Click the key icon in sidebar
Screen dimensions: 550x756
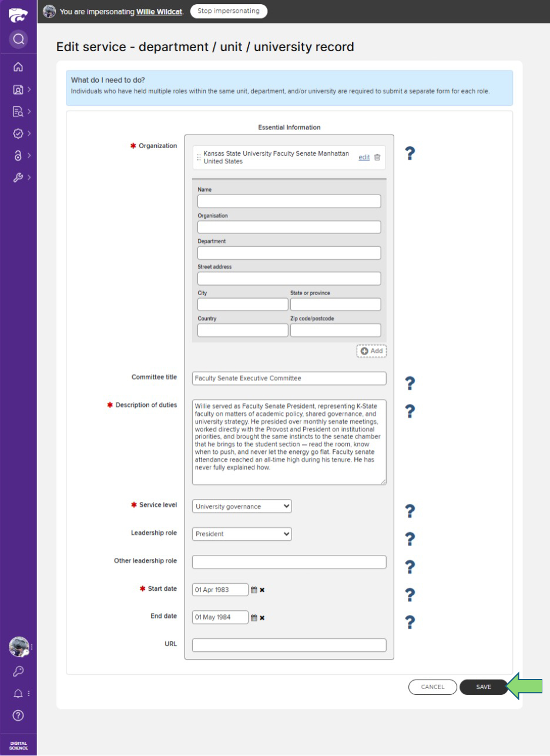(x=18, y=672)
